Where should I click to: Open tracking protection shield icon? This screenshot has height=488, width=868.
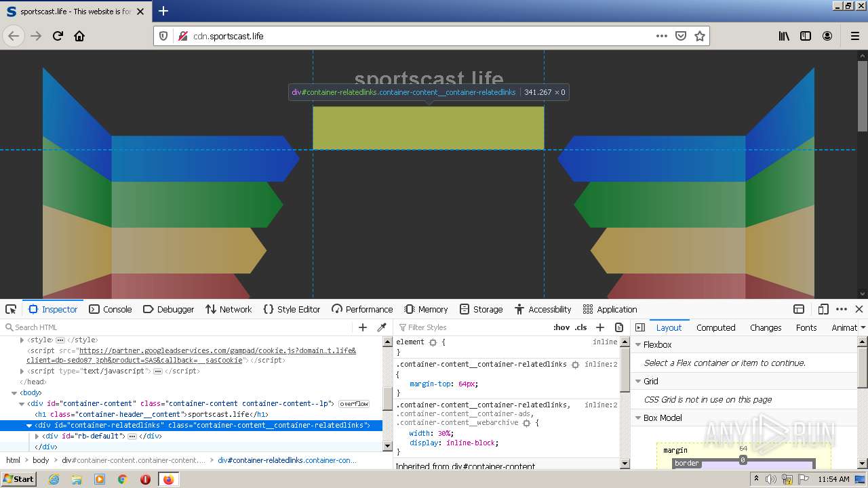click(163, 36)
